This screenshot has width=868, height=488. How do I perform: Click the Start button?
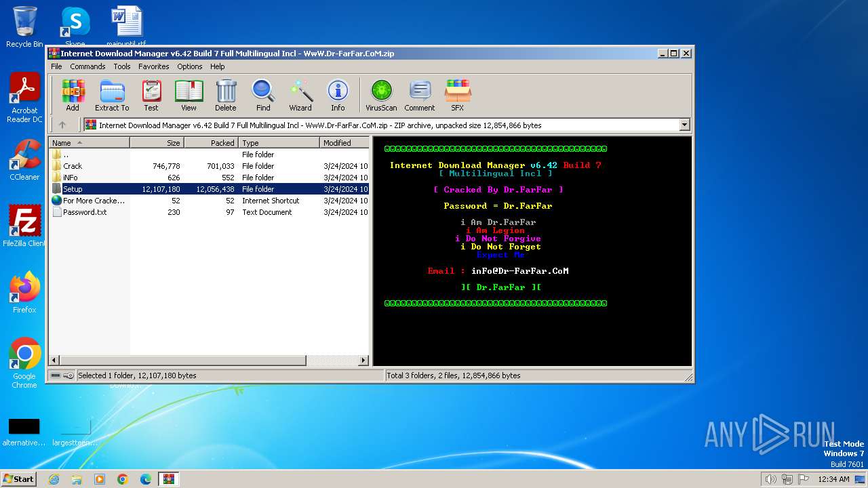click(19, 479)
